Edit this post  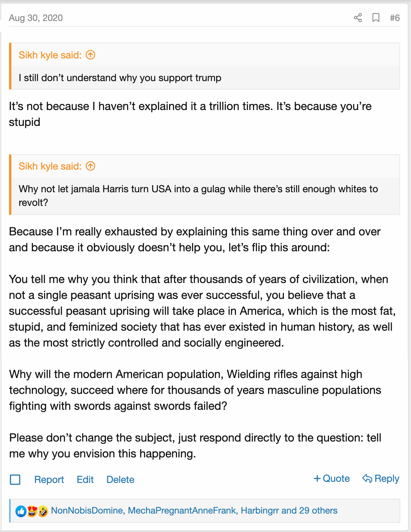point(85,480)
